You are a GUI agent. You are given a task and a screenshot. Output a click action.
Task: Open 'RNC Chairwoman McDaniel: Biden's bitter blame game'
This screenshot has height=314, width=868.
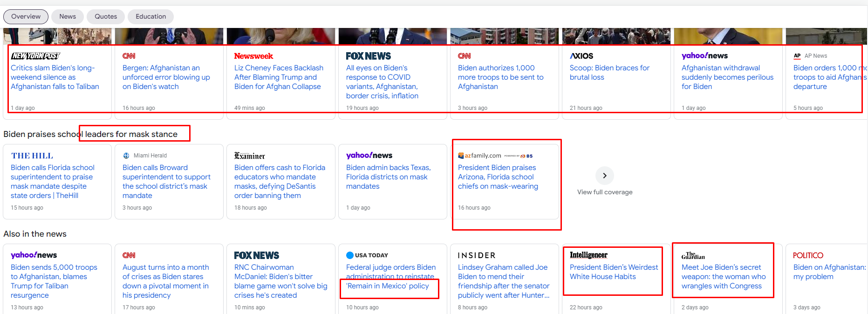coord(281,281)
